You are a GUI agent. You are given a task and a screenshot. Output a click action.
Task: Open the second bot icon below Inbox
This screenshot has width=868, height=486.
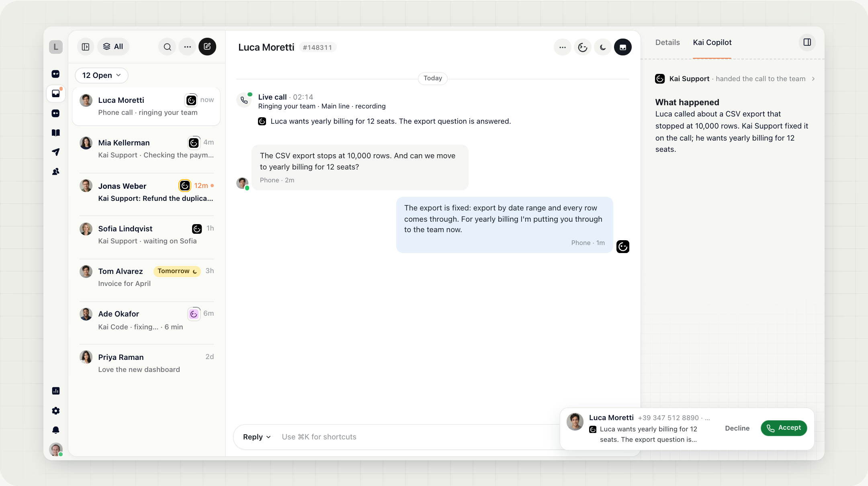click(56, 113)
